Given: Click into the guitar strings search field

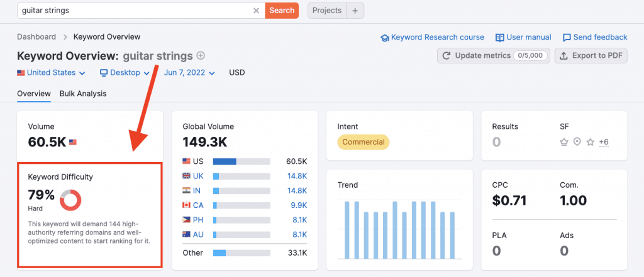Looking at the screenshot, I should coord(132,11).
